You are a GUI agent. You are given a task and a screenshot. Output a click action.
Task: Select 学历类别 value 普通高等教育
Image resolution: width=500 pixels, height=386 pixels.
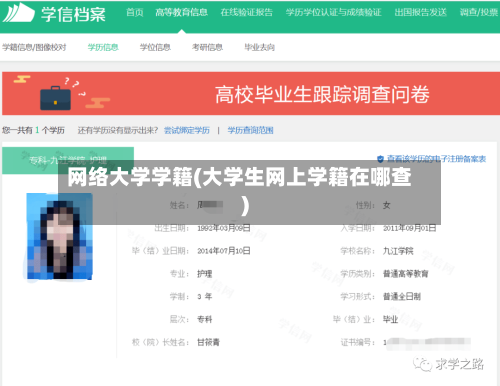pyautogui.click(x=406, y=274)
